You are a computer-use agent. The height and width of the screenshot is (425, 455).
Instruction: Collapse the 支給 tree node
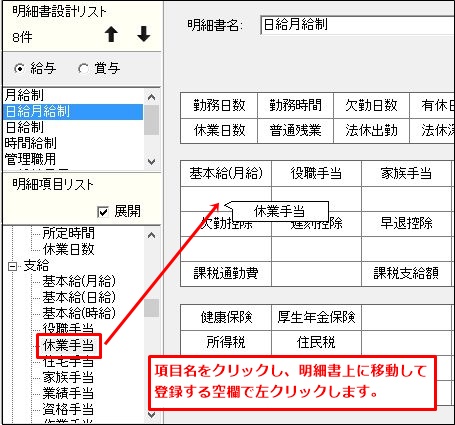pyautogui.click(x=13, y=266)
